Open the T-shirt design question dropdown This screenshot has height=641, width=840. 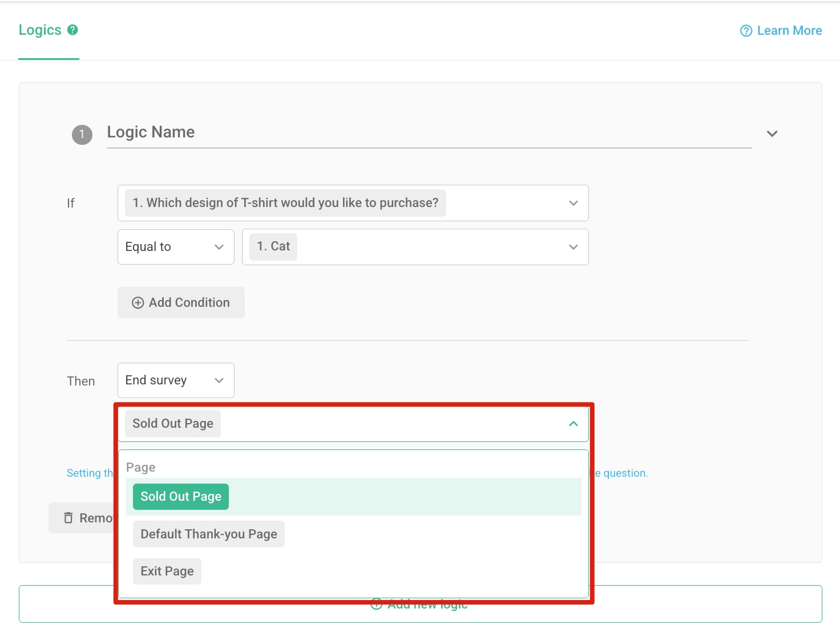(353, 203)
